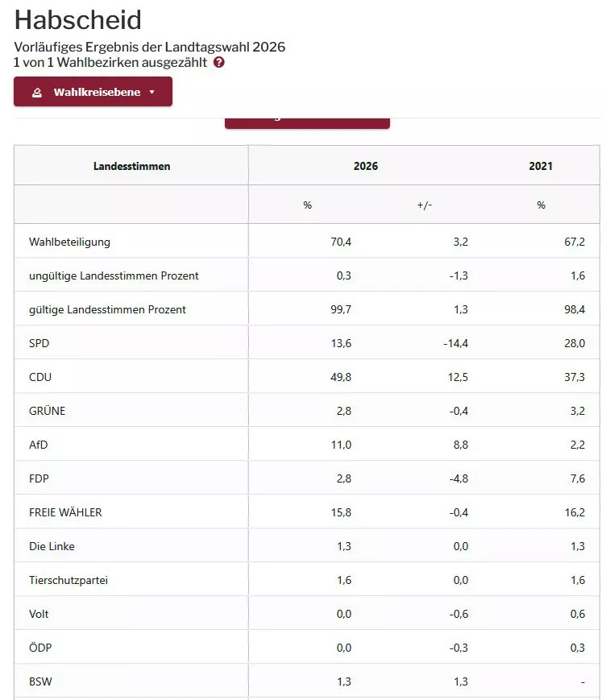The image size is (606, 700).
Task: Select the AfD row label
Action: pos(39,445)
